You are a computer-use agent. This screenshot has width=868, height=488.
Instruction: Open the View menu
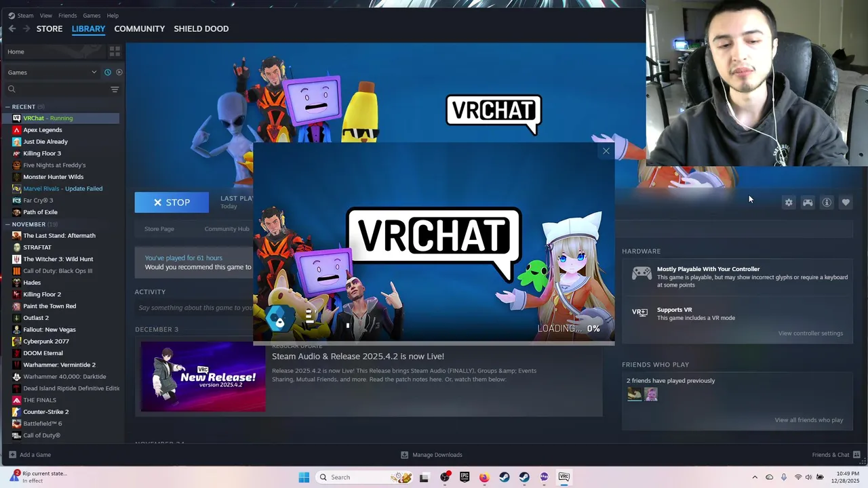point(46,16)
